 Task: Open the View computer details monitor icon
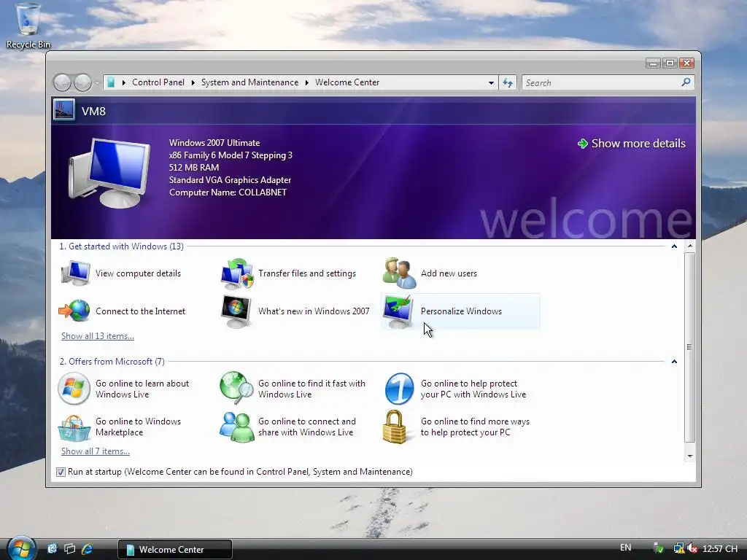(76, 273)
